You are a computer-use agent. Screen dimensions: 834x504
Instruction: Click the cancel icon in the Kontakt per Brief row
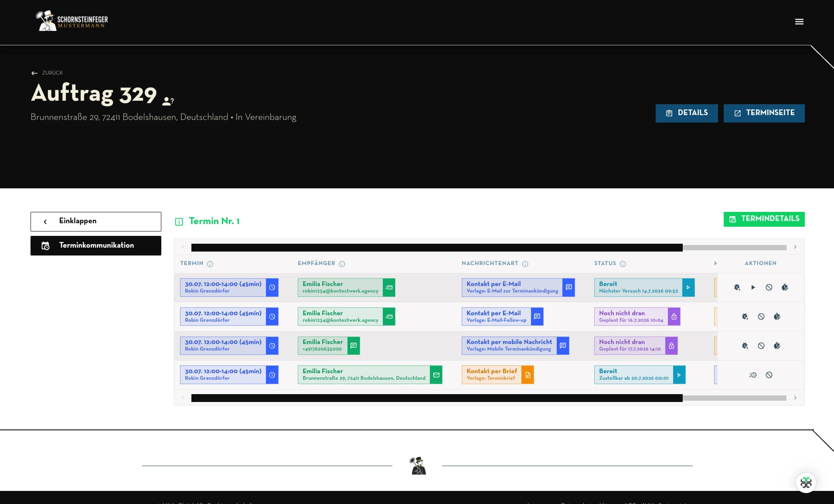click(769, 375)
